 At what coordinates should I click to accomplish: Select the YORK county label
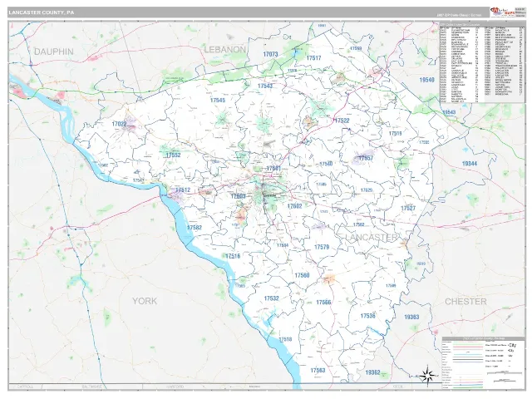pos(145,301)
